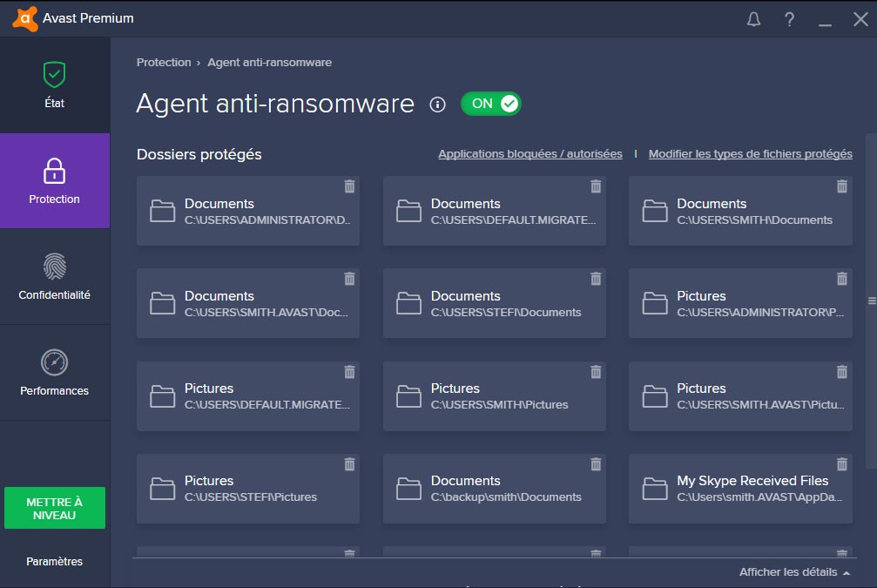Open help with the question mark icon
The image size is (877, 588).
789,18
